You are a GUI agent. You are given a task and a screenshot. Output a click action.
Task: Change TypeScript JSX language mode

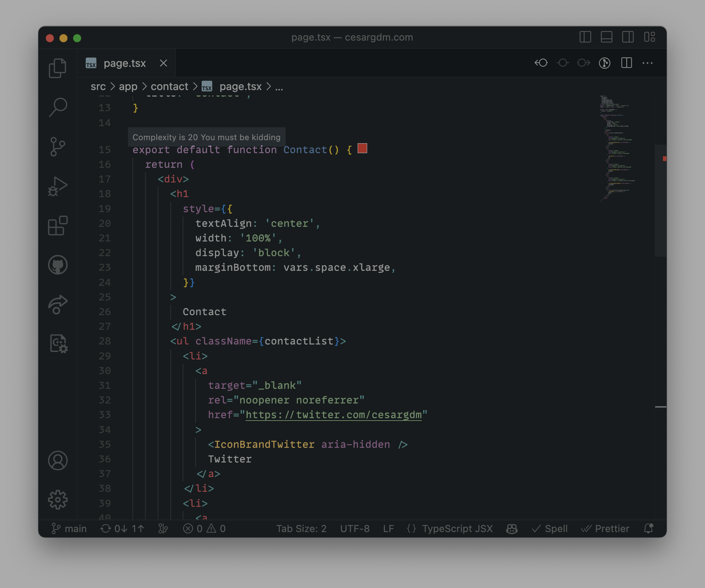457,529
